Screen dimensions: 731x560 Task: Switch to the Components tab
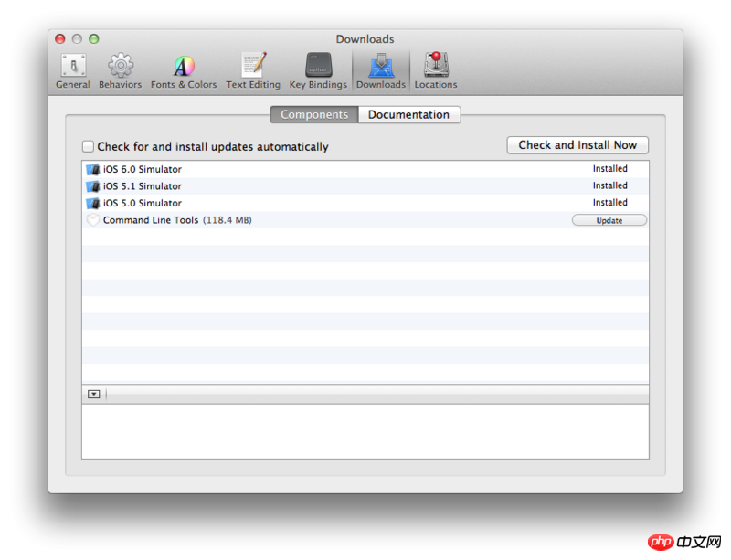click(314, 115)
